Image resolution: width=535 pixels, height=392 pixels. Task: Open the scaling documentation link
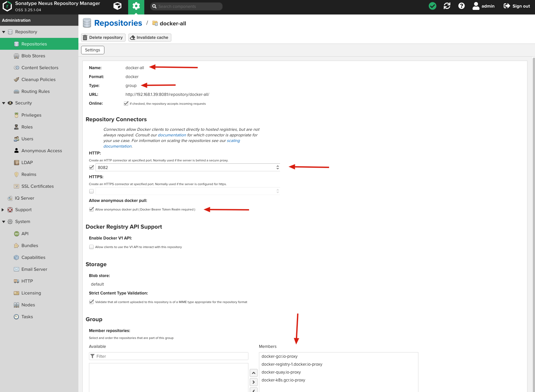(234, 140)
